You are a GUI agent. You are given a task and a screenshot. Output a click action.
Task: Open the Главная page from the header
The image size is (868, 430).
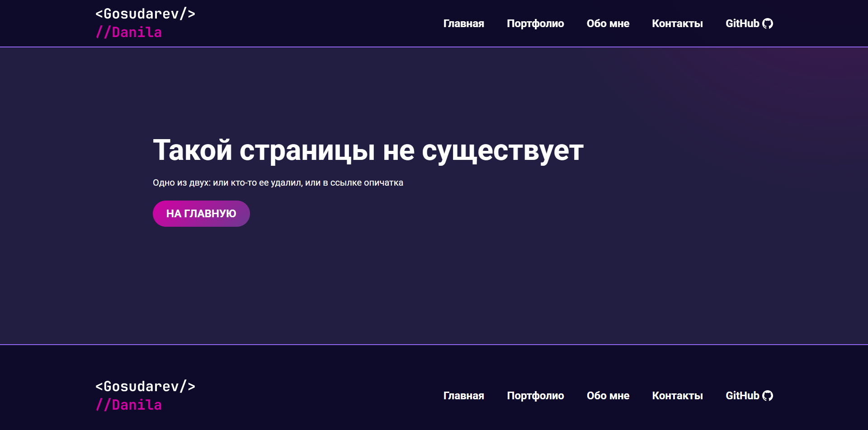tap(463, 23)
